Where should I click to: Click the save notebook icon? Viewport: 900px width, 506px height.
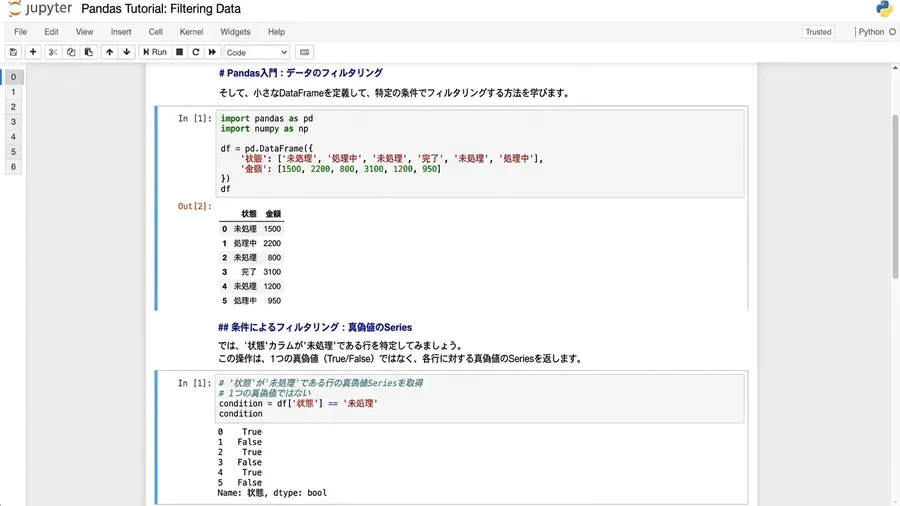click(x=13, y=52)
